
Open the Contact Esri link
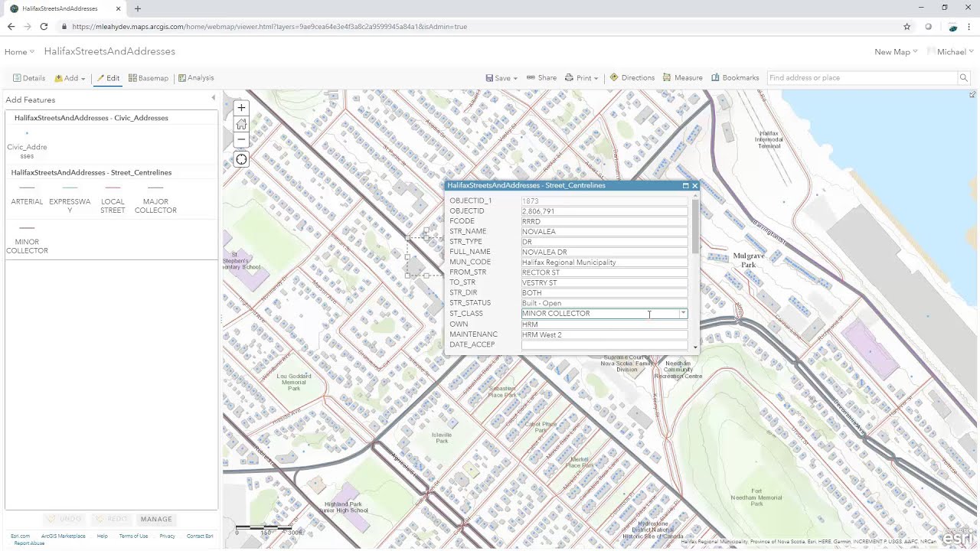pos(200,536)
